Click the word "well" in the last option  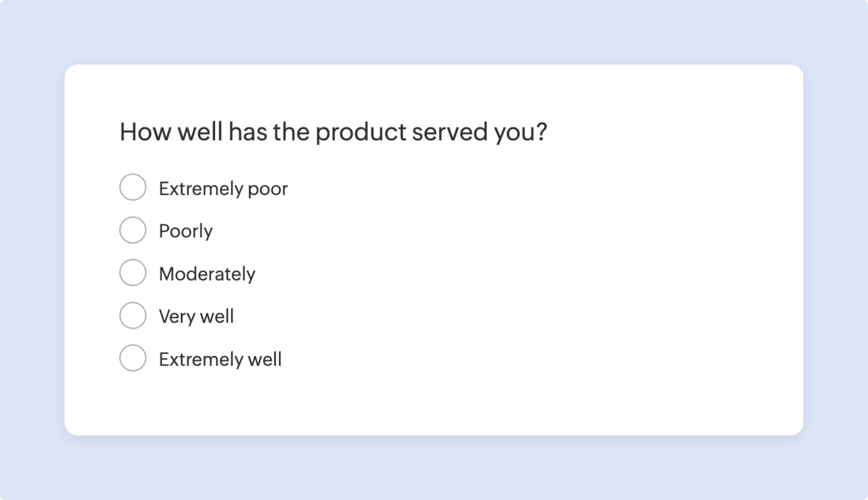coord(264,359)
